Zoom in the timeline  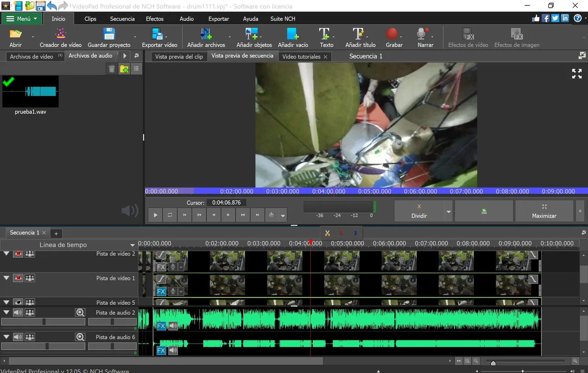[x=575, y=361]
